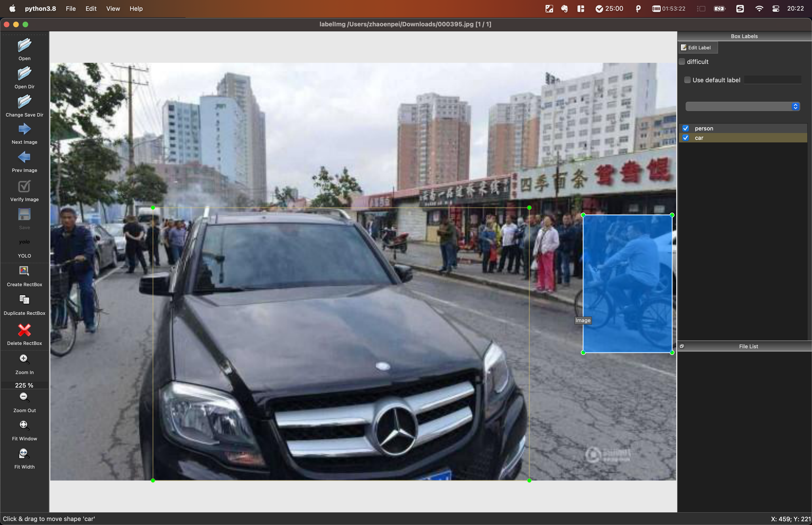Click the float icon on File List panel
The height and width of the screenshot is (525, 812).
tap(682, 346)
